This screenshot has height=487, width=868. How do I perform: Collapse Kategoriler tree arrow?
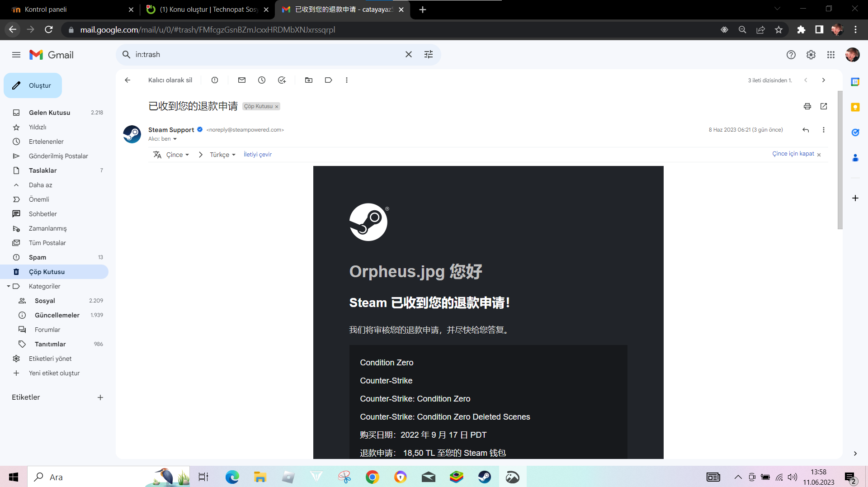click(9, 286)
